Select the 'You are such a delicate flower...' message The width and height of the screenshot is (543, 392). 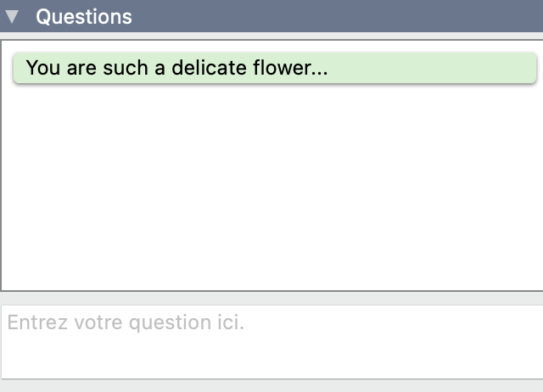(x=176, y=68)
